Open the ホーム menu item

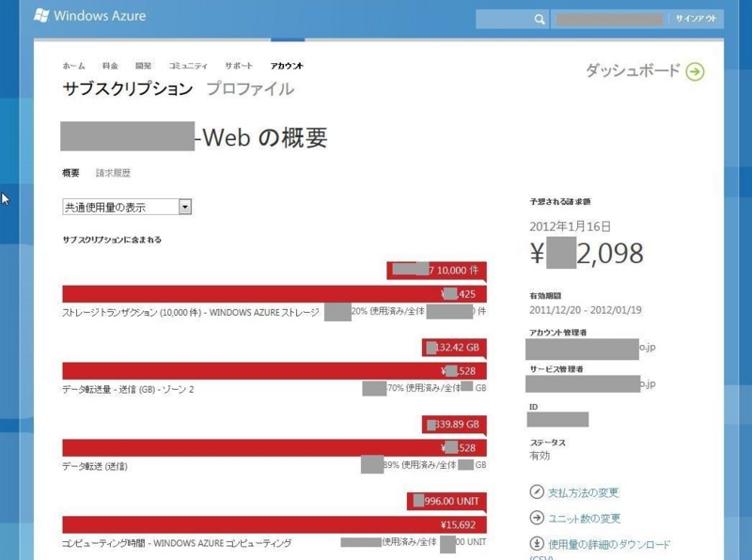pos(74,66)
